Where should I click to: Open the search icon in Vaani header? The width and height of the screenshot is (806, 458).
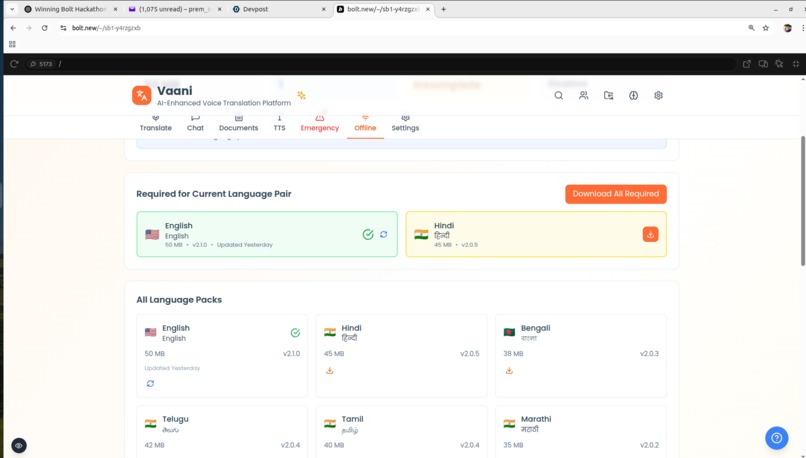558,96
